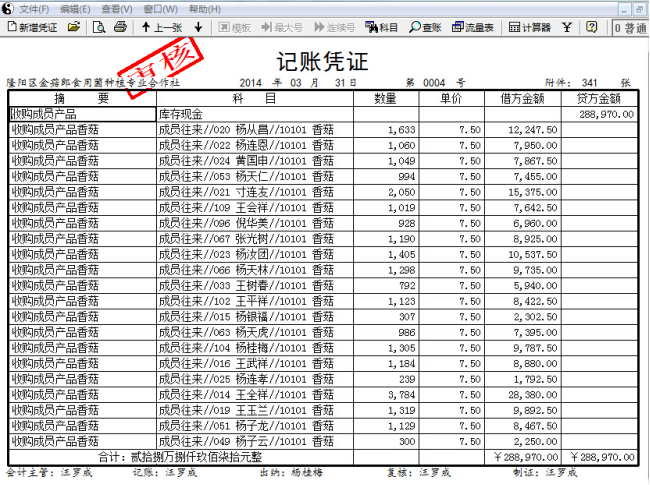Open the 文件(F) menu
This screenshot has width=650, height=485.
point(33,8)
